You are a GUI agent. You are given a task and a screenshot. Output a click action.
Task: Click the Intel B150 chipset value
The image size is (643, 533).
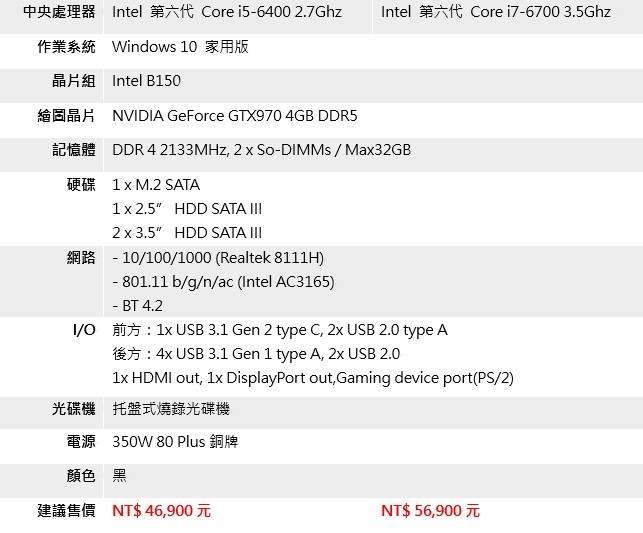(x=146, y=81)
